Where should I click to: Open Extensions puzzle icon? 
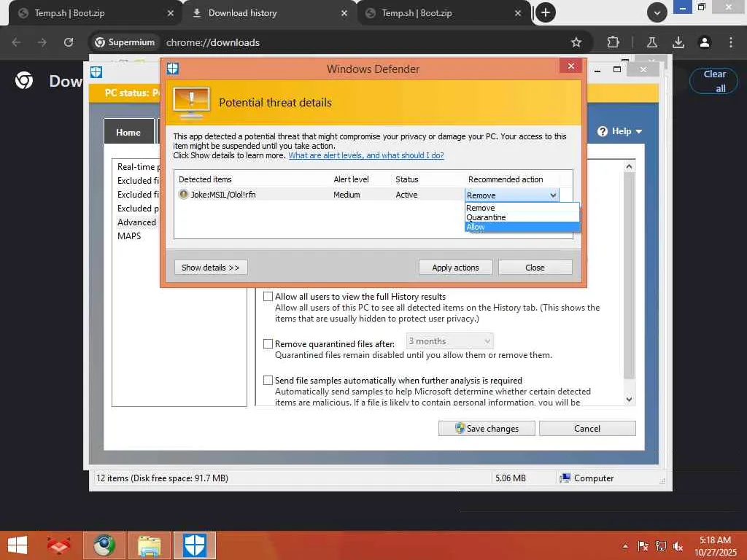[613, 42]
